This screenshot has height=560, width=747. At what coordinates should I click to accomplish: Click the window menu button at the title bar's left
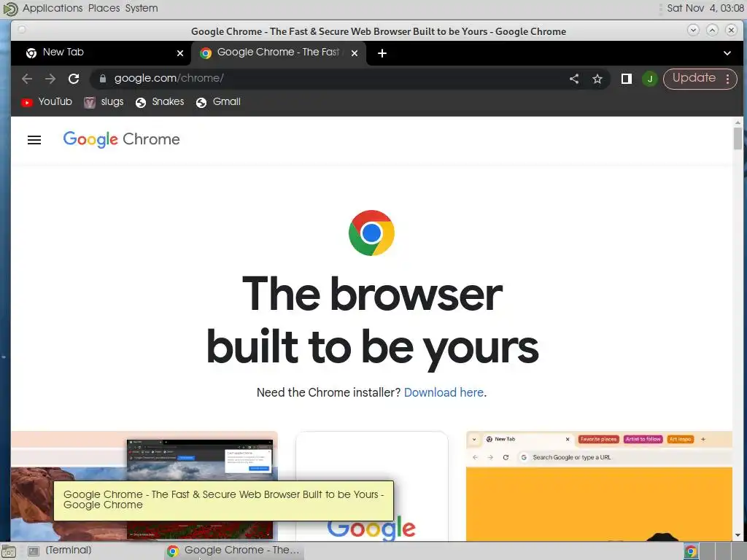[x=21, y=30]
